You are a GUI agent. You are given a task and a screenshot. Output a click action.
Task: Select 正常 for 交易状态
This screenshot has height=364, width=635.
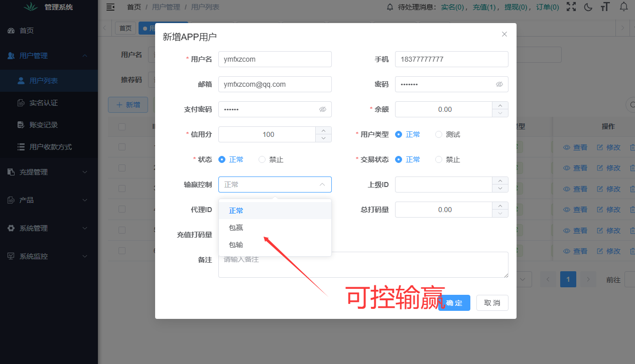408,159
